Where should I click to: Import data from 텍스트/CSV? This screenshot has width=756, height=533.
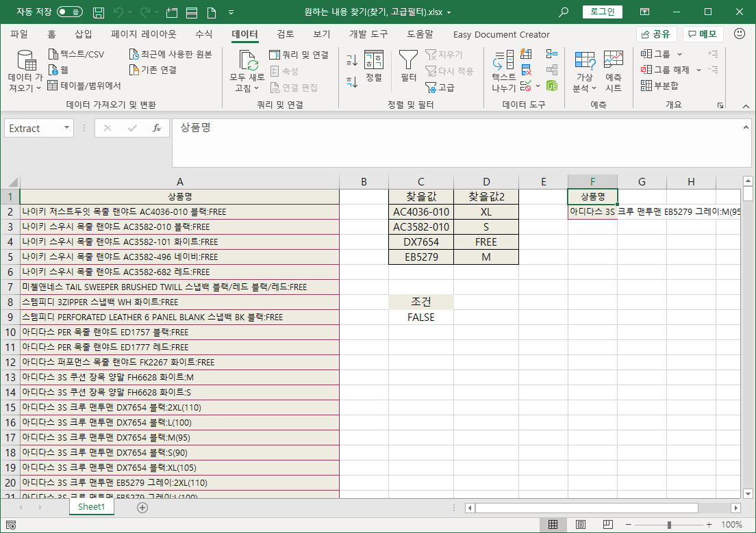coord(76,54)
